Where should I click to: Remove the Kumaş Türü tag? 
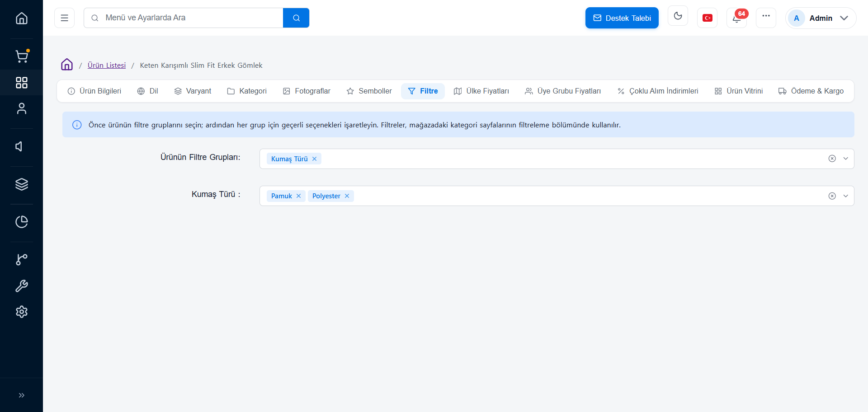314,159
